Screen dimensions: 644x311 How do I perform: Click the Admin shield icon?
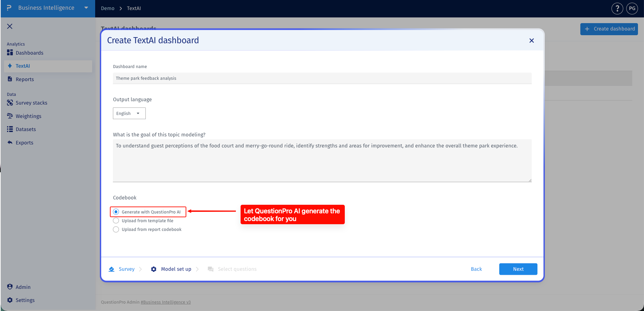pyautogui.click(x=10, y=287)
